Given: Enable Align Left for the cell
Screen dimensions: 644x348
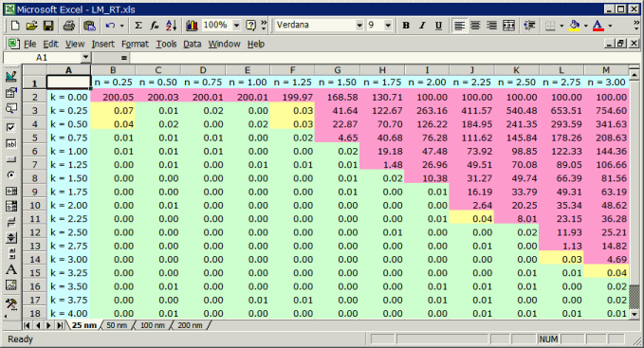Looking at the screenshot, I should pos(459,26).
